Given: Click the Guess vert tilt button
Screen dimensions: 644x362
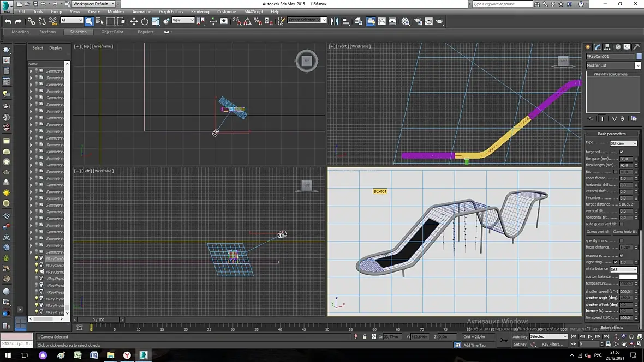Looking at the screenshot, I should click(x=598, y=232).
